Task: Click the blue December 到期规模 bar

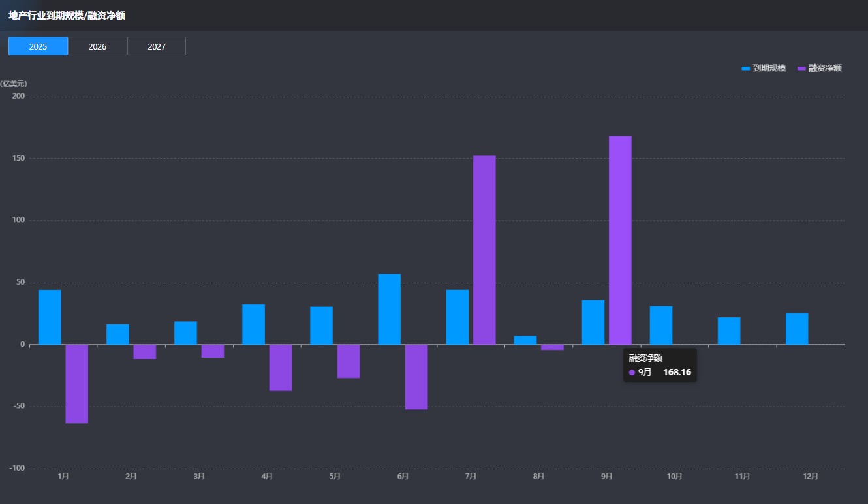Action: 797,329
